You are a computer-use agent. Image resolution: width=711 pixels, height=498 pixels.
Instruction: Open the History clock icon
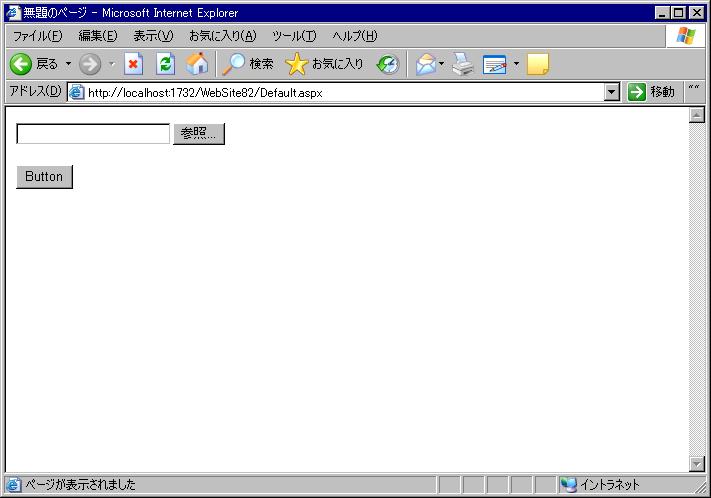pyautogui.click(x=388, y=64)
